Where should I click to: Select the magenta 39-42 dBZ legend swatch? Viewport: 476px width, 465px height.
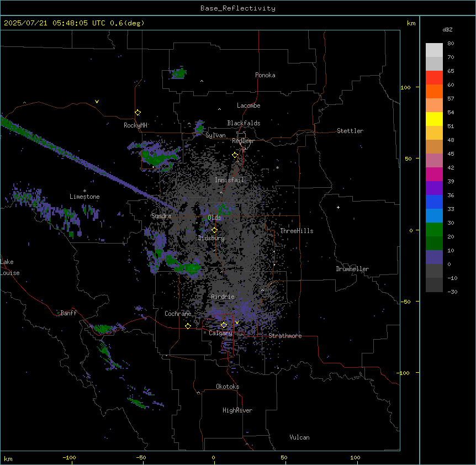434,174
